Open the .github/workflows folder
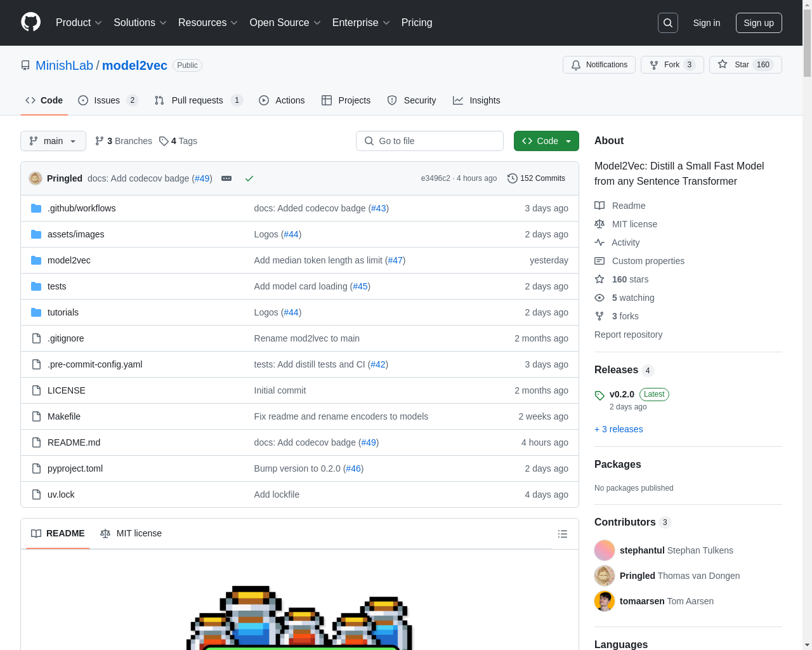812x650 pixels. click(x=81, y=208)
